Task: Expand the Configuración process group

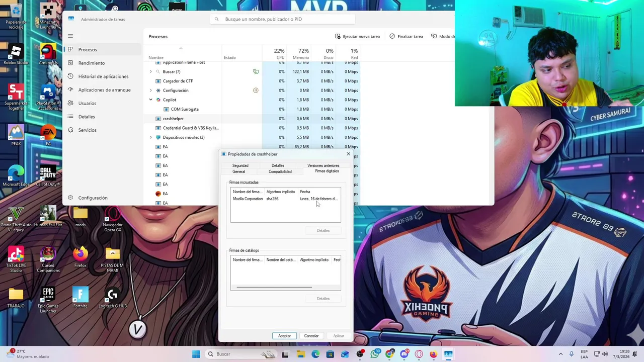Action: coord(150,90)
